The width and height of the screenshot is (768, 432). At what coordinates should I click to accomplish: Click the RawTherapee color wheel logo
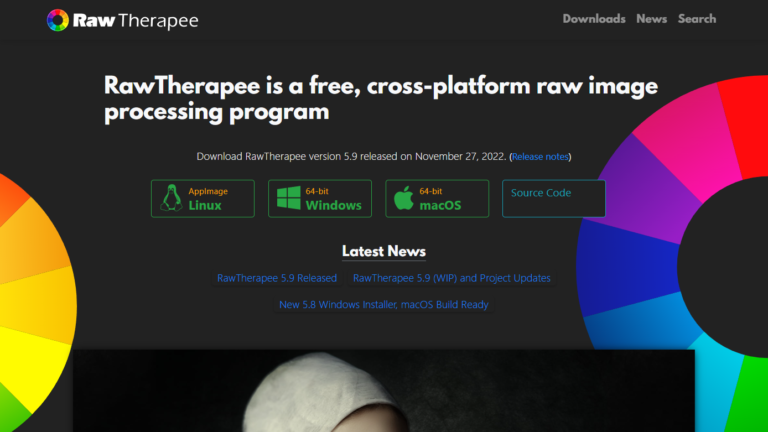point(58,20)
